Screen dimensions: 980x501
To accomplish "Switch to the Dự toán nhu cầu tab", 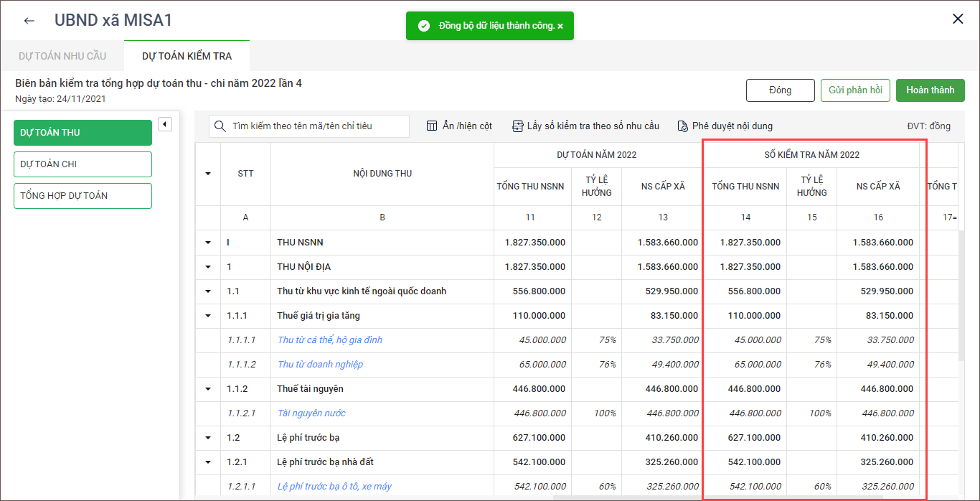I will click(62, 56).
